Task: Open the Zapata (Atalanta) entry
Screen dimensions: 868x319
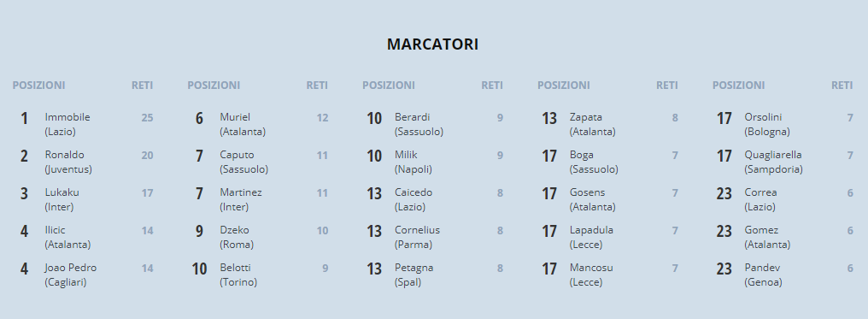Action: [607, 124]
